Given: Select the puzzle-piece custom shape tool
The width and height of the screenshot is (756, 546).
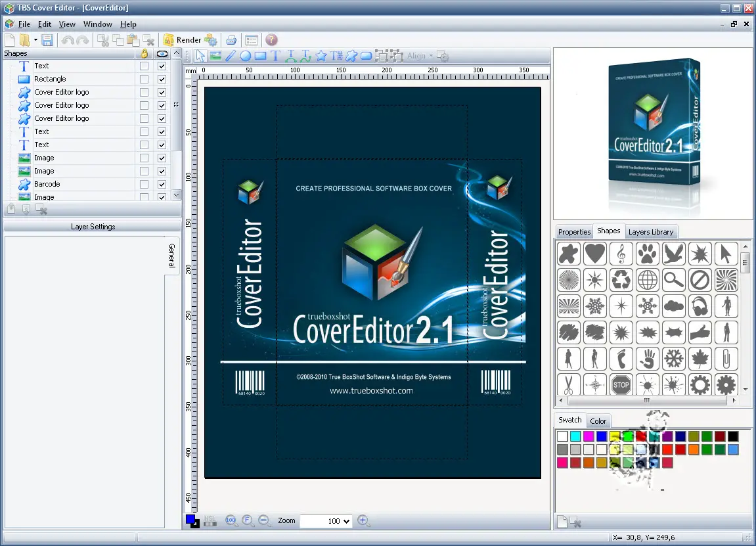Looking at the screenshot, I should pyautogui.click(x=351, y=57).
